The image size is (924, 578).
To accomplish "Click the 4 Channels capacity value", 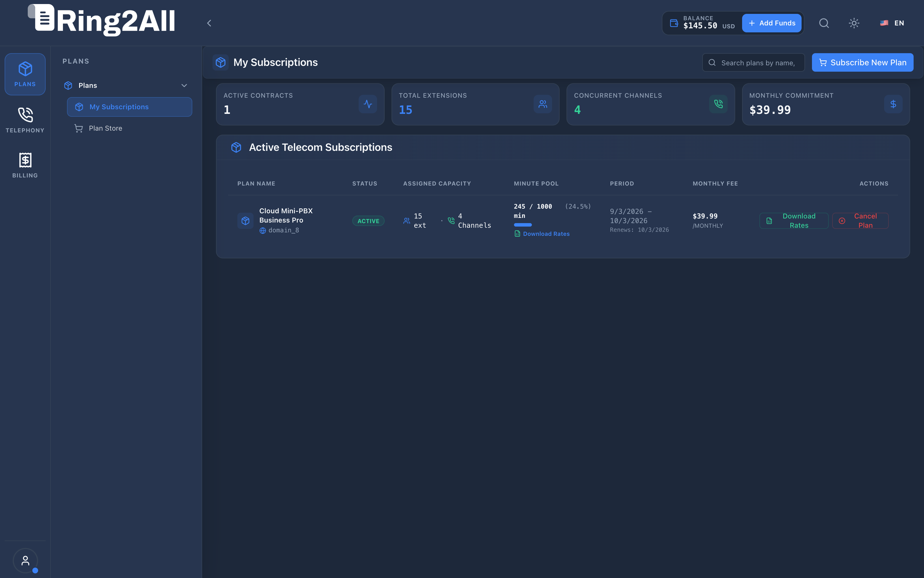I will 474,221.
